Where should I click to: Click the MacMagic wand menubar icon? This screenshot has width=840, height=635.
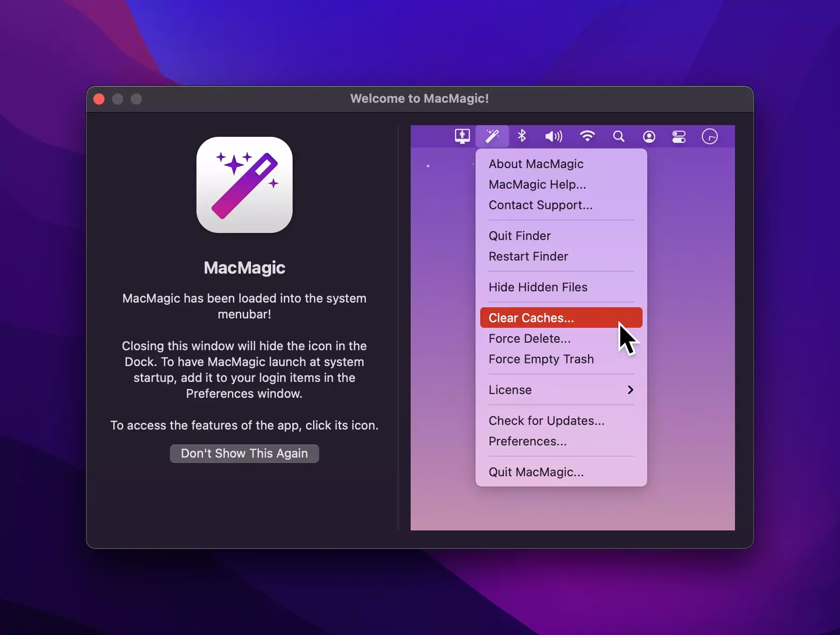[492, 136]
